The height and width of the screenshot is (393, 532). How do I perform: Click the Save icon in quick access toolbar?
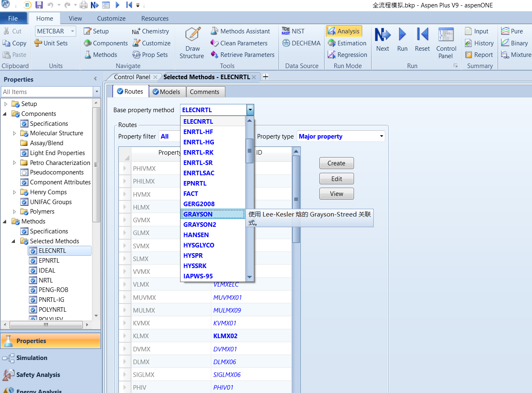click(x=39, y=5)
